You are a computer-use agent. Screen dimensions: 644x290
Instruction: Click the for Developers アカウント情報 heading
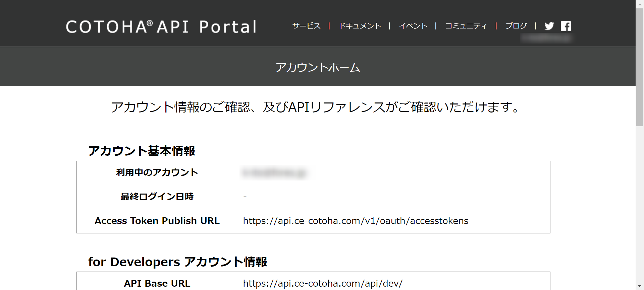pos(178,262)
